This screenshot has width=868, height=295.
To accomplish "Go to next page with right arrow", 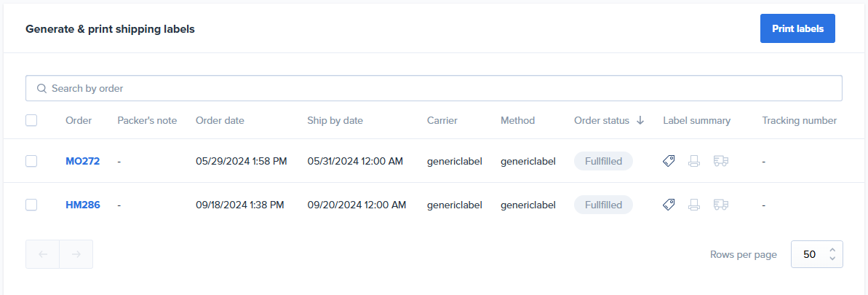I will click(76, 254).
